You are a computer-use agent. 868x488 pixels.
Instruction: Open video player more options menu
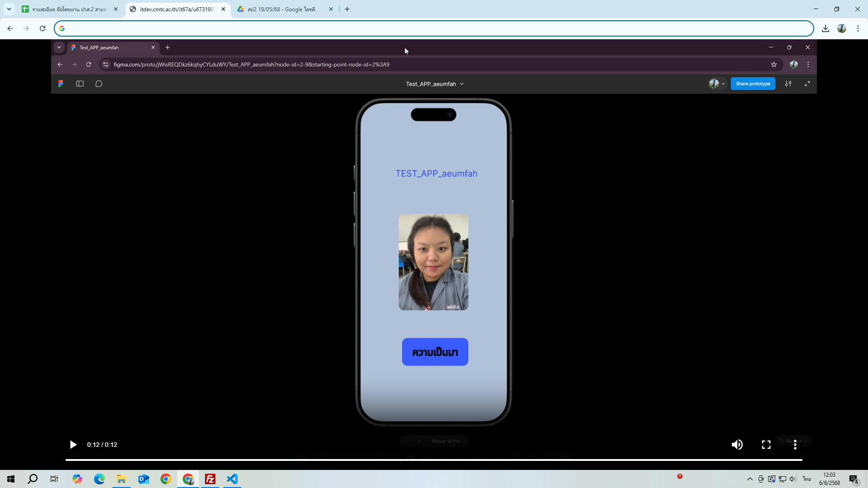pyautogui.click(x=795, y=445)
